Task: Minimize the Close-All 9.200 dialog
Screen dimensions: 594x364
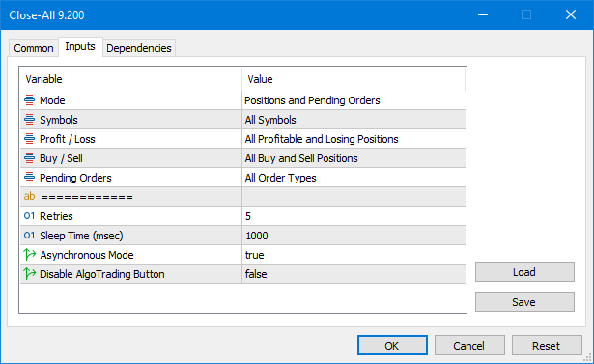Action: click(x=483, y=14)
